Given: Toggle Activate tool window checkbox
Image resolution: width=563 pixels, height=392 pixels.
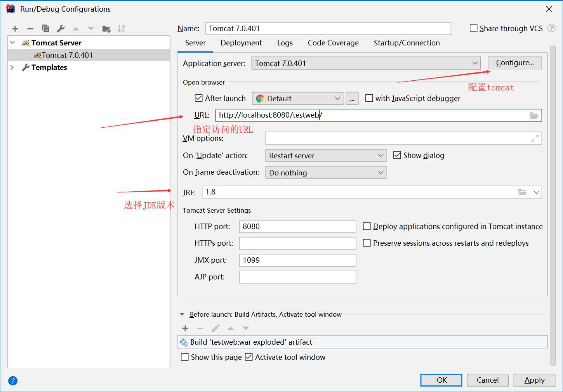Looking at the screenshot, I should (249, 357).
